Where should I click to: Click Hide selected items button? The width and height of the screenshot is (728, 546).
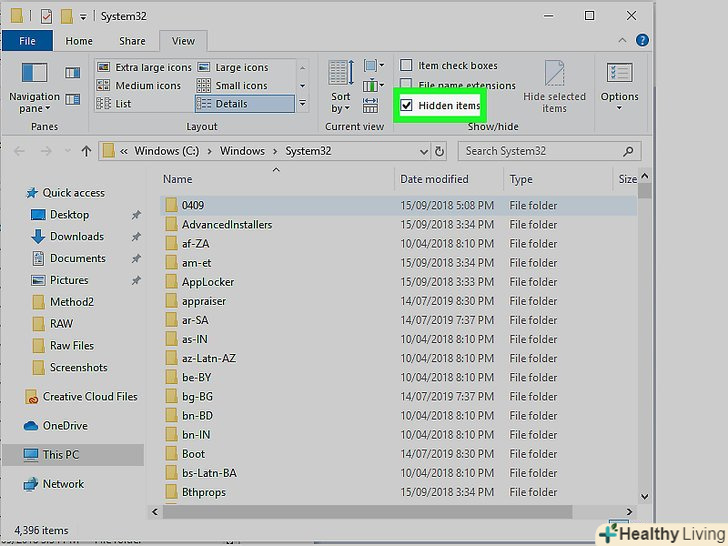pos(554,87)
